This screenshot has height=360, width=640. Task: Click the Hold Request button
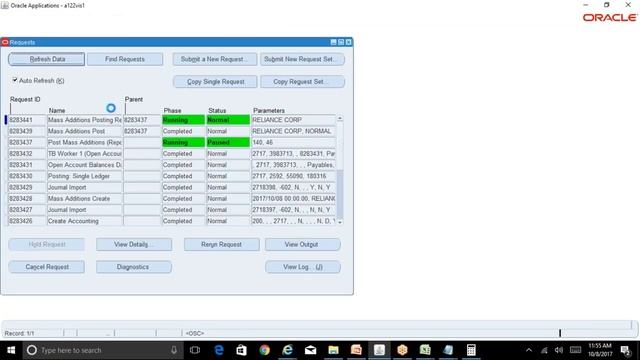coord(47,244)
